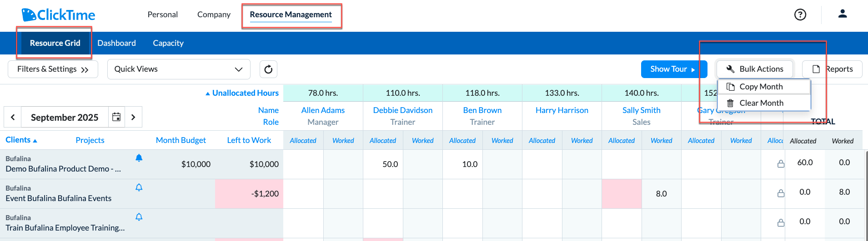Click Ben Brown's 10.0 allocated cell
The width and height of the screenshot is (868, 241).
[462, 164]
